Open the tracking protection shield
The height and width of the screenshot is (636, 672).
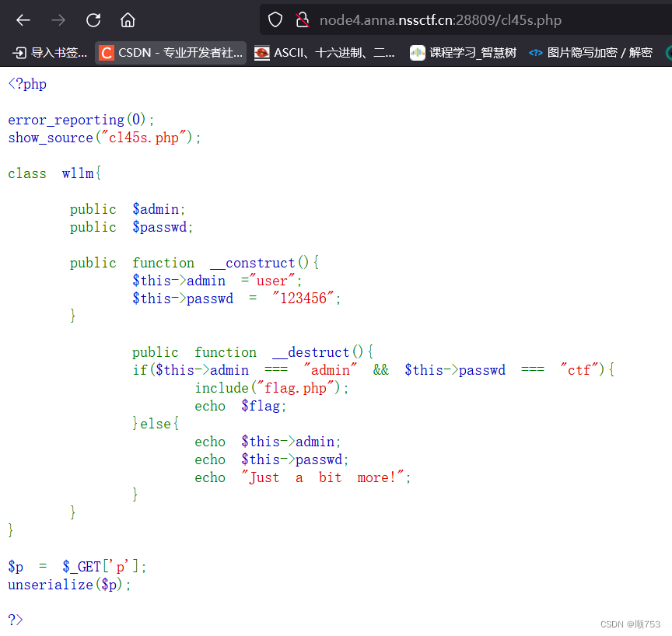pyautogui.click(x=275, y=20)
